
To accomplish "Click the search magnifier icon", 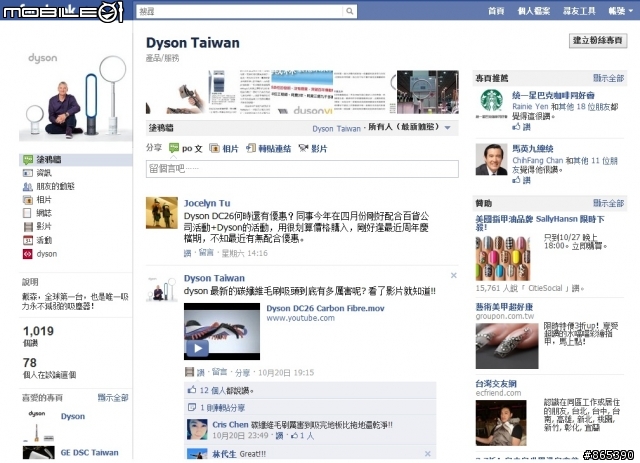I will point(349,11).
